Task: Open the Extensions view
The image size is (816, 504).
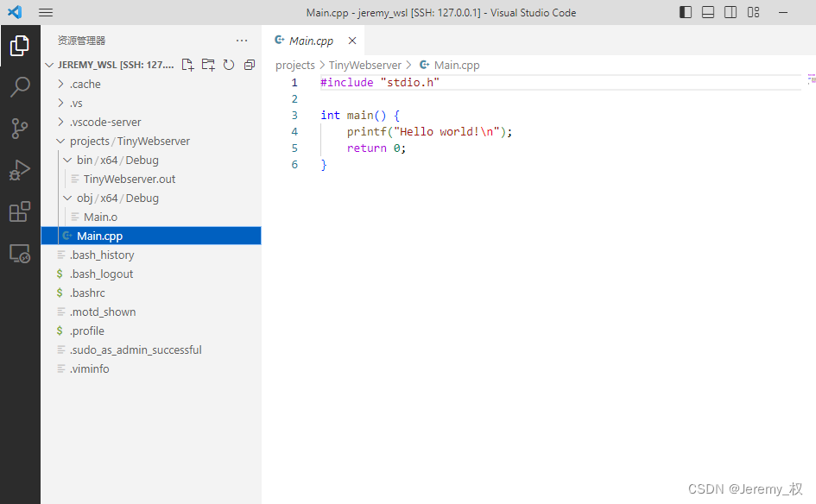Action: (20, 211)
